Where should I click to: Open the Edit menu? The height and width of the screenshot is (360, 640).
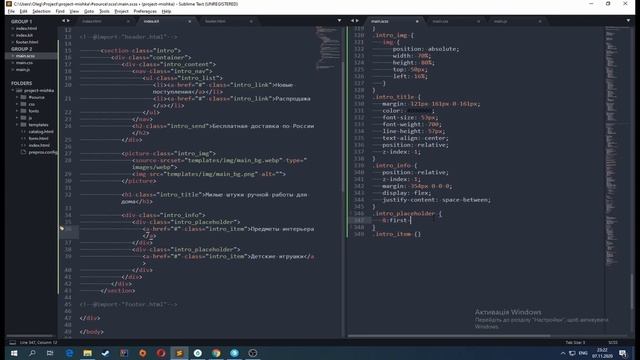pyautogui.click(x=23, y=11)
